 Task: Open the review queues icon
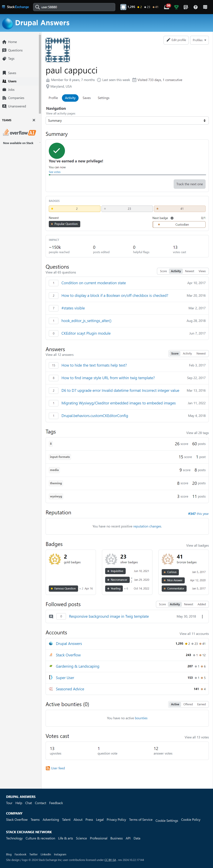pos(186,7)
